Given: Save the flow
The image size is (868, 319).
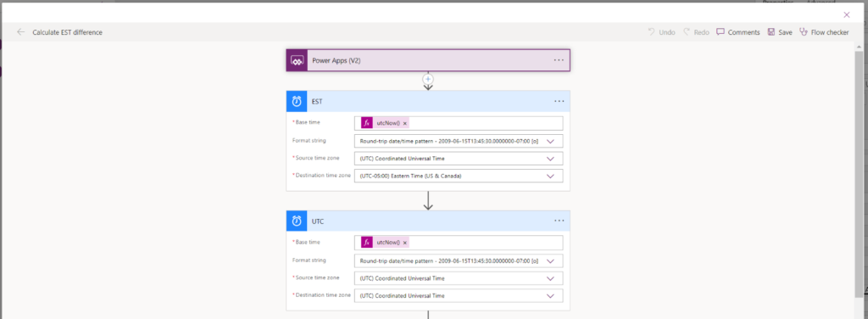Looking at the screenshot, I should (x=780, y=32).
